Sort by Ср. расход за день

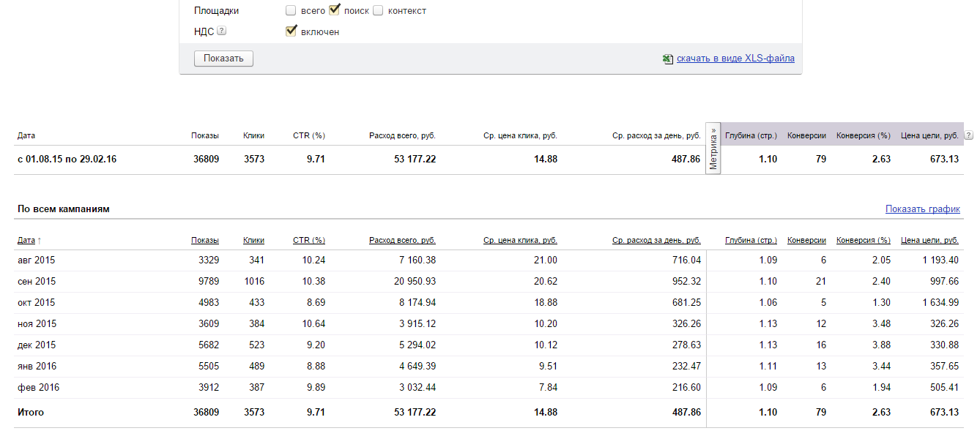(656, 240)
